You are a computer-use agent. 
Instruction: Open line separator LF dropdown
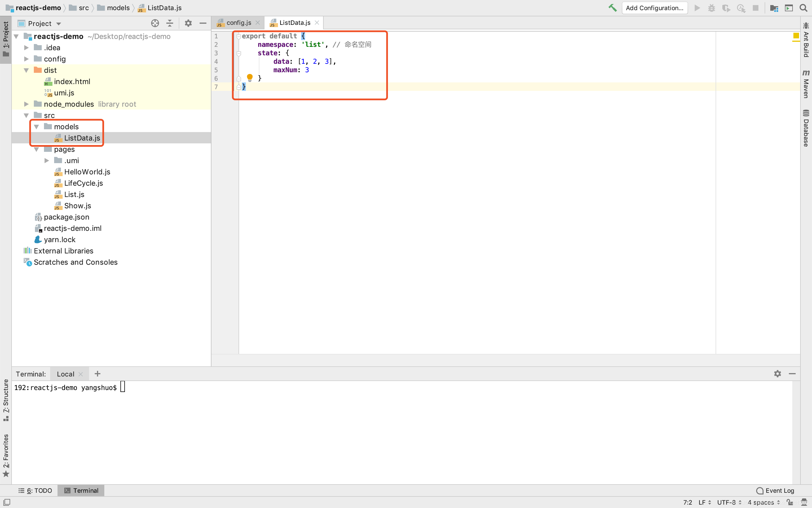click(705, 502)
